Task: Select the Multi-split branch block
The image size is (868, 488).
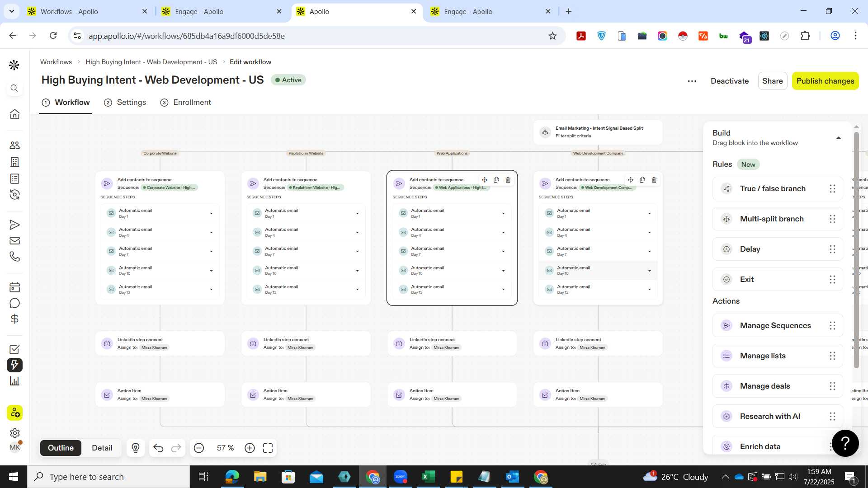Action: 777,219
